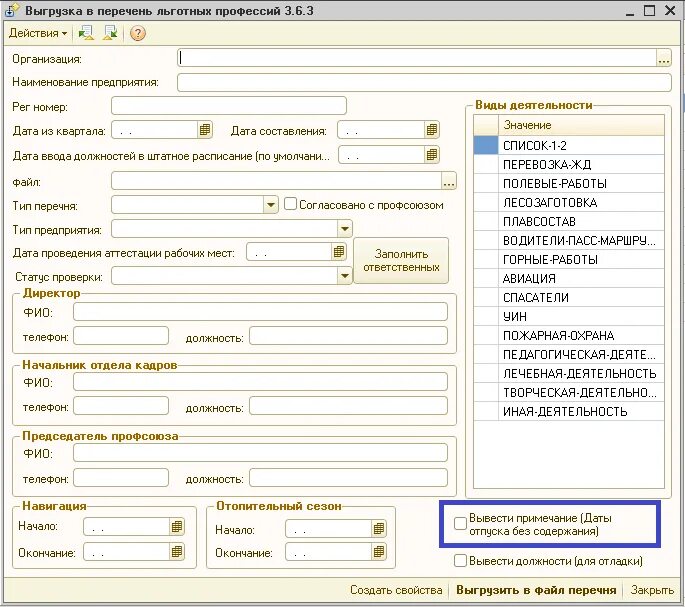Open the Организация selection ellipsis button
The image size is (685, 607).
pyautogui.click(x=664, y=58)
